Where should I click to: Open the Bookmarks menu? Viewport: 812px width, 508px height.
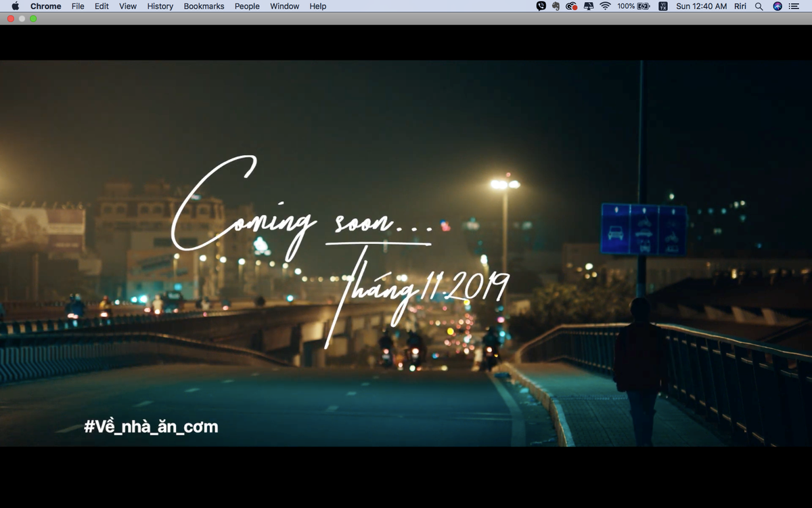pyautogui.click(x=204, y=6)
